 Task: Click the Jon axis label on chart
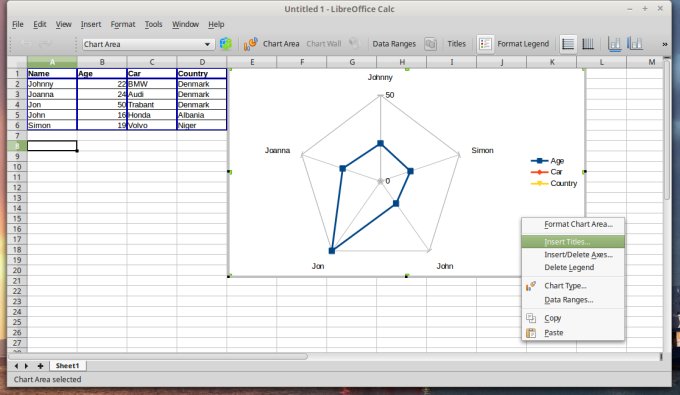coord(318,266)
